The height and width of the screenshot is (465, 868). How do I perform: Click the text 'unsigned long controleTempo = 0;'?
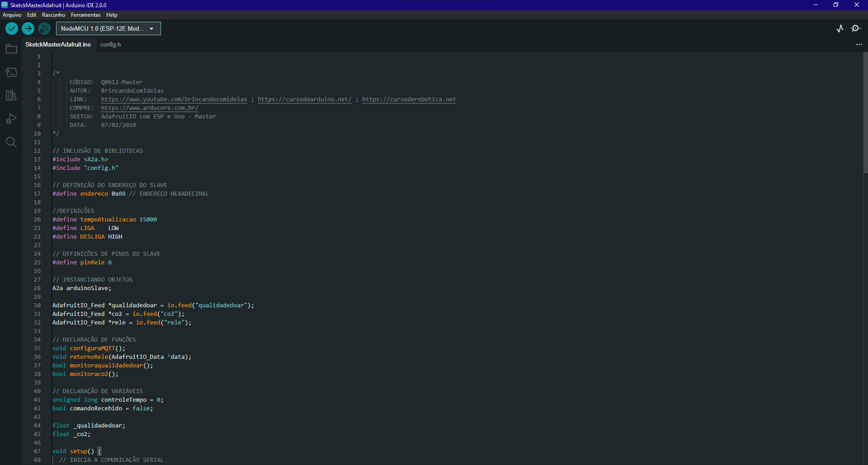pos(108,400)
